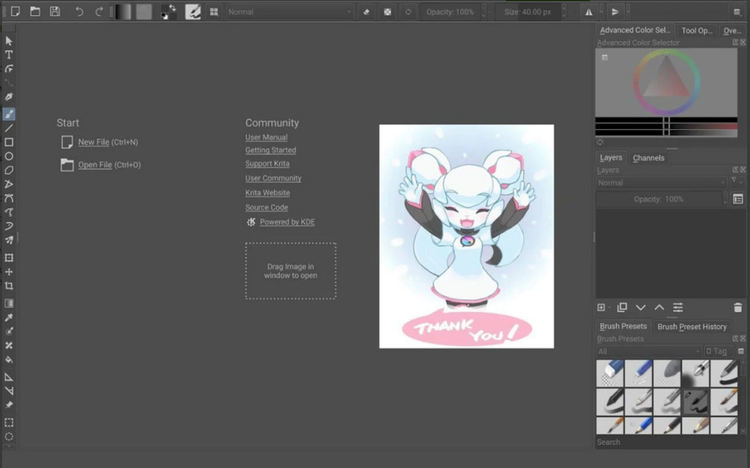Select the Crop tool

click(x=9, y=286)
